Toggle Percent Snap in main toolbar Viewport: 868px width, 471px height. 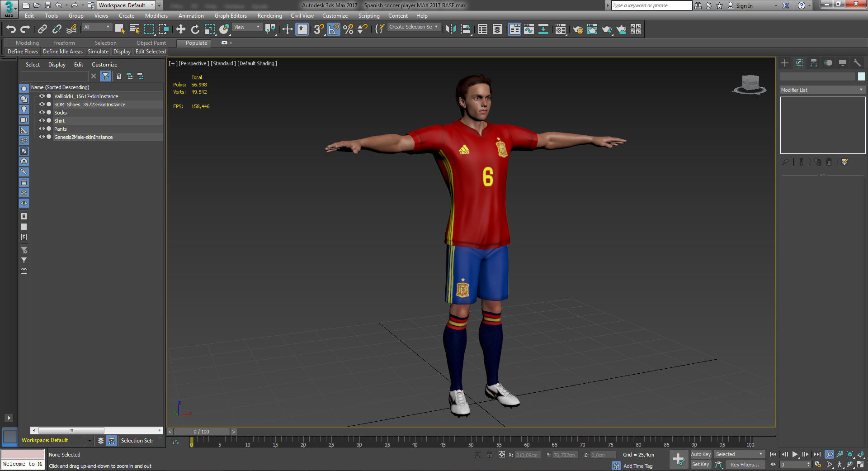click(348, 29)
